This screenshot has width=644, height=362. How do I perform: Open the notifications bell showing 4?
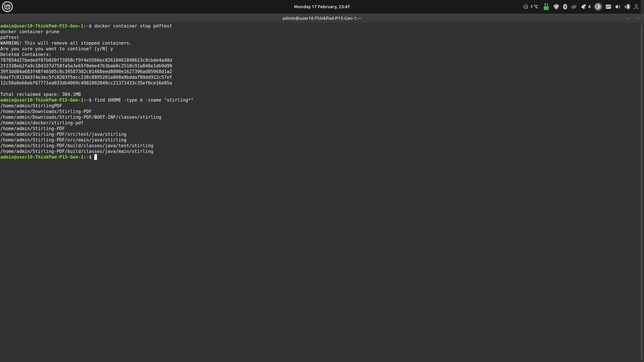(x=585, y=7)
